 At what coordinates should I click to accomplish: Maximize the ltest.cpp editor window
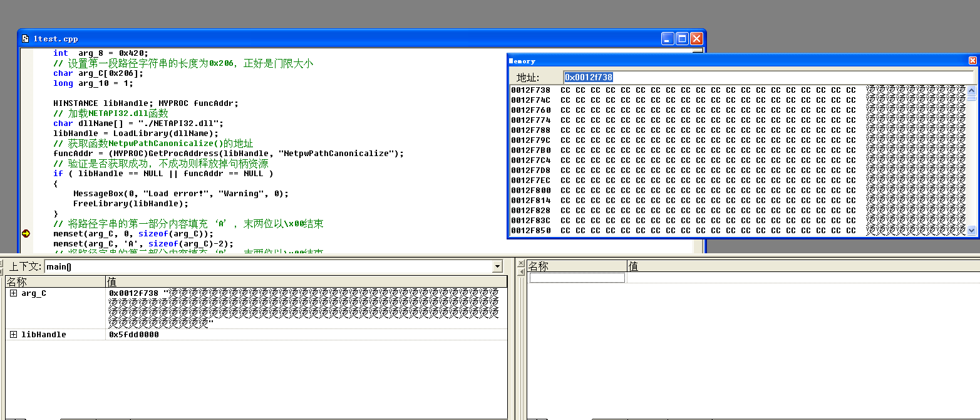[x=682, y=39]
